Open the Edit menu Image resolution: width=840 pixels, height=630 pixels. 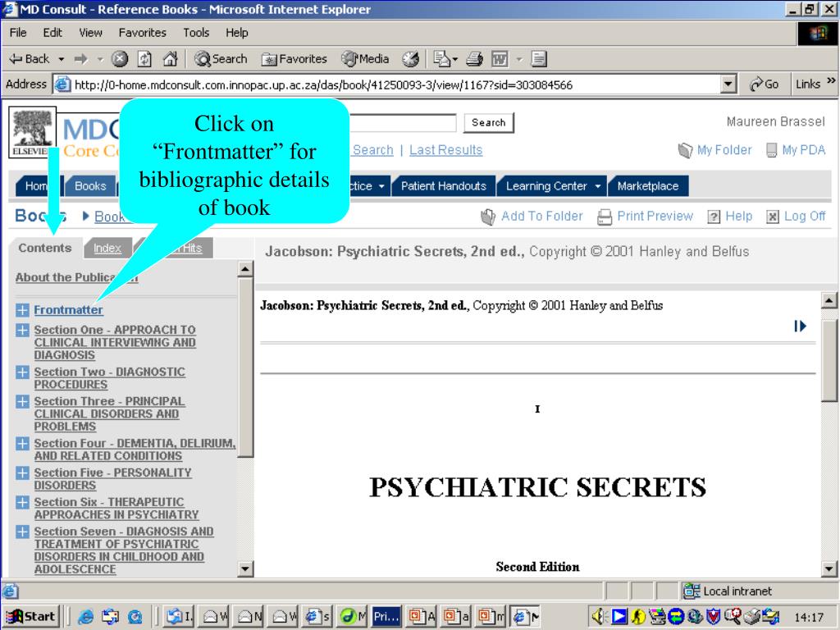(52, 33)
